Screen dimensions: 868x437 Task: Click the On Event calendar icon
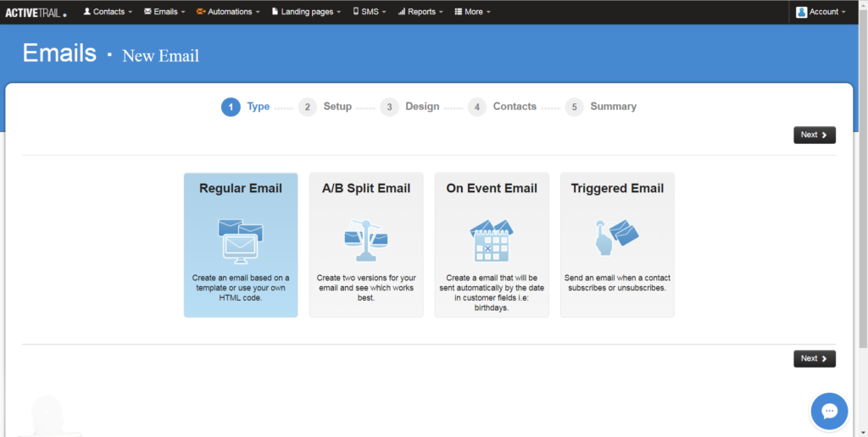point(492,241)
